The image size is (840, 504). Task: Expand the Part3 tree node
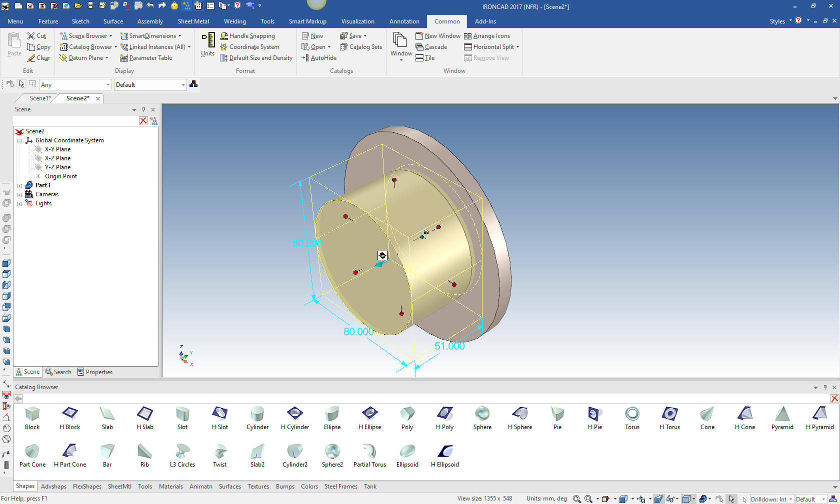click(20, 185)
